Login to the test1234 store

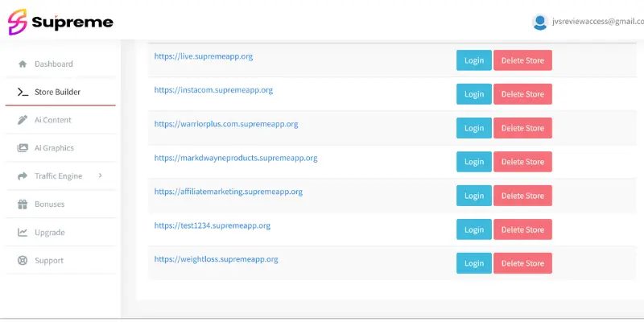(474, 229)
